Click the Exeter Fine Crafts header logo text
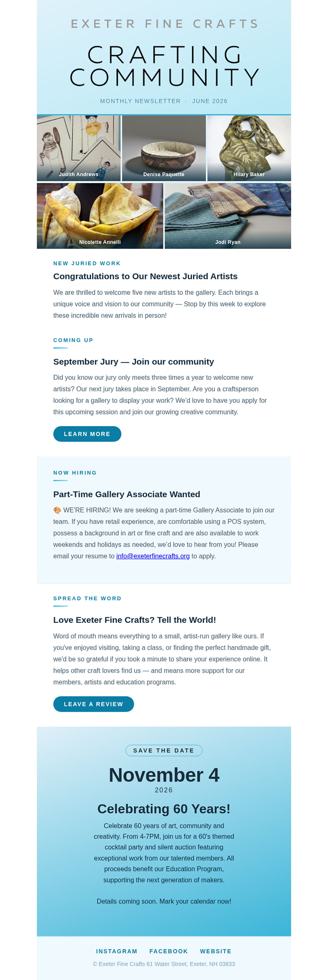328x980 pixels. 164,24
